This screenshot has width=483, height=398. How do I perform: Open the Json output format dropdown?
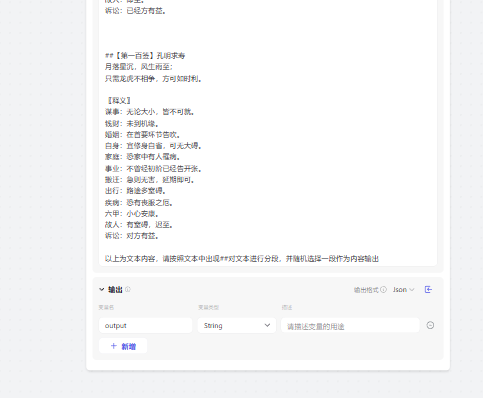pos(403,290)
